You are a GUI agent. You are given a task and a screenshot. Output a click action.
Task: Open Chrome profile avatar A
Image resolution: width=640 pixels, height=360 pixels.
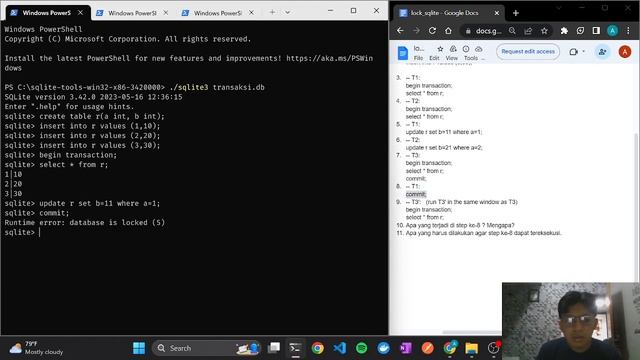coord(612,31)
